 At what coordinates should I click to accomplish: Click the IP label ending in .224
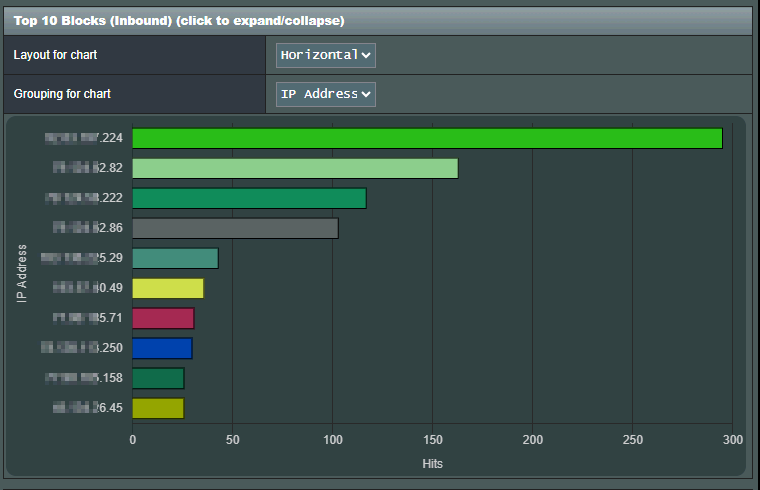tap(85, 139)
